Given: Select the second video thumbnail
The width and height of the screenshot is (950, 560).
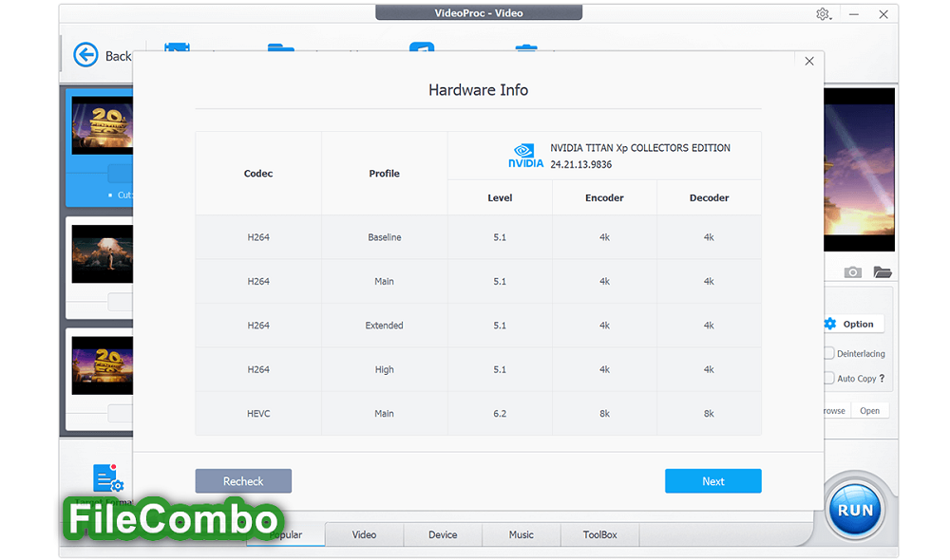Looking at the screenshot, I should 102,253.
